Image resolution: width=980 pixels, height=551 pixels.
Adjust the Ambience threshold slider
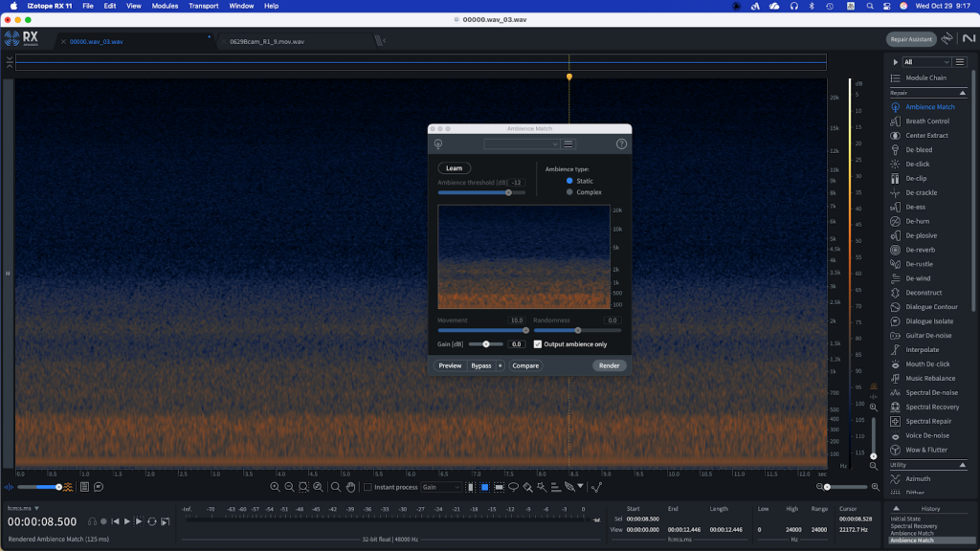pyautogui.click(x=508, y=192)
